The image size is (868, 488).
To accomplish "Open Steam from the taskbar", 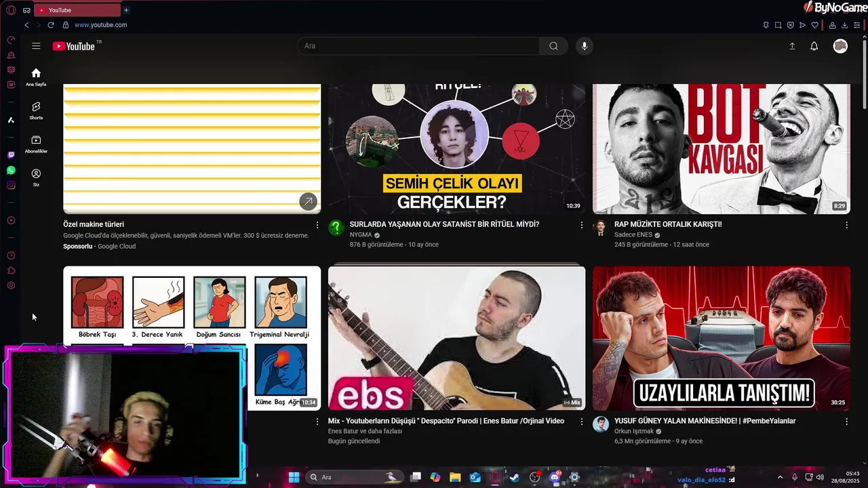I will [x=515, y=477].
